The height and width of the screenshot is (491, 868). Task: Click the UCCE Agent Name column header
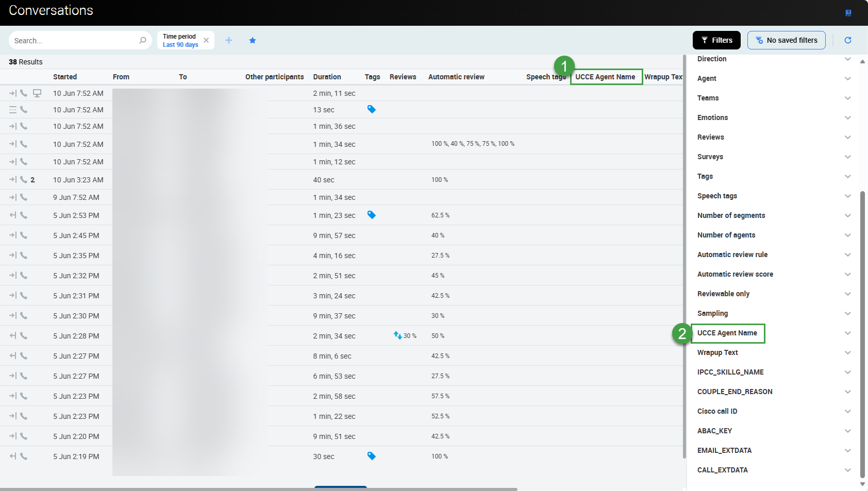pyautogui.click(x=605, y=77)
